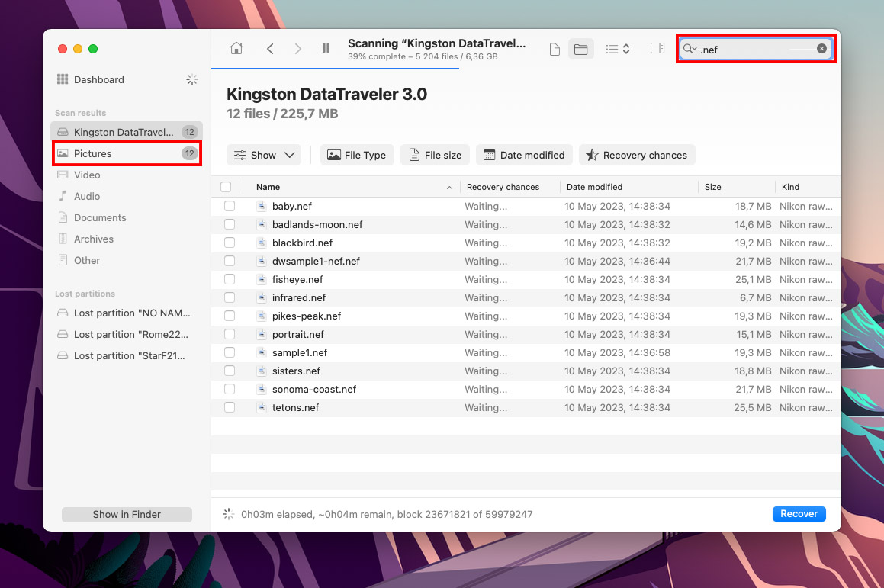Open the list sorting options icon
This screenshot has width=884, height=588.
point(618,47)
